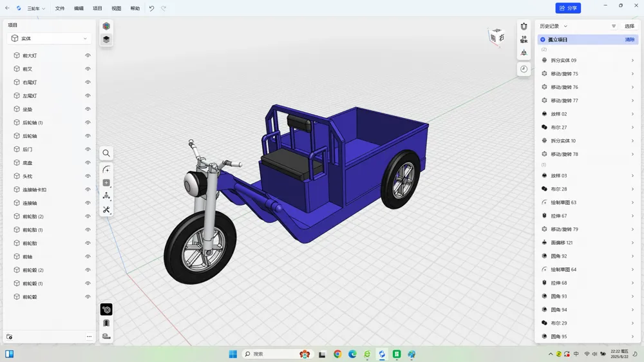Select the add solid shape tool
The image size is (644, 362).
click(106, 183)
